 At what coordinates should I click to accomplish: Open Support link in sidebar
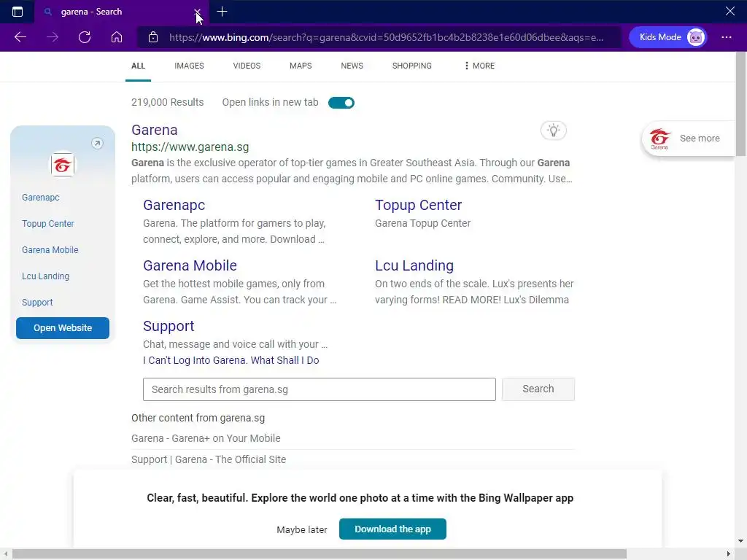pyautogui.click(x=37, y=302)
